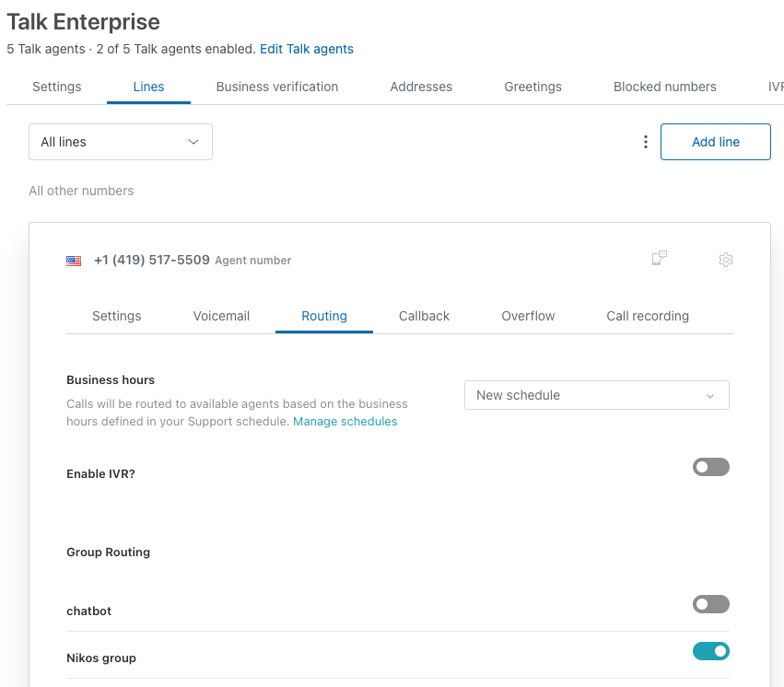
Task: Open the Manage schedules link
Action: click(345, 421)
